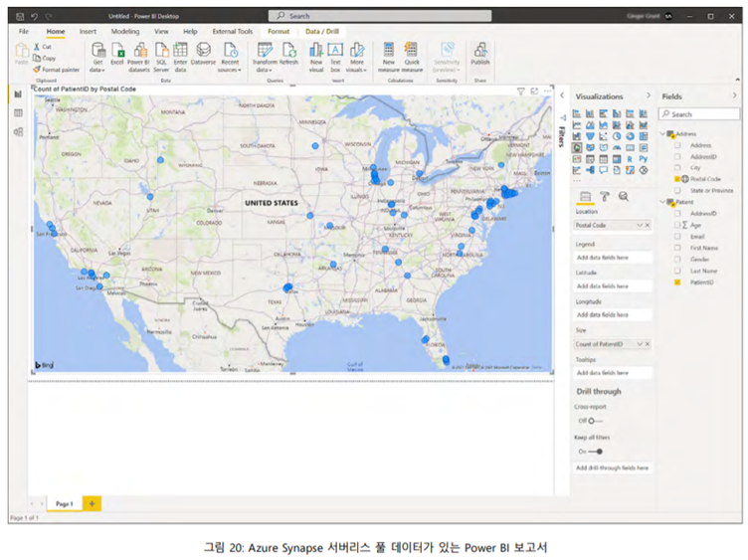Add a new report page button
Image resolution: width=748 pixels, height=560 pixels.
[x=92, y=503]
